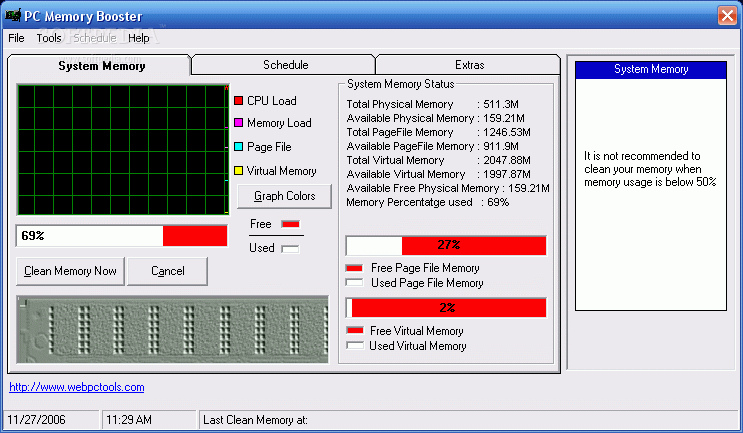Visit the webpctools.com link
The height and width of the screenshot is (433, 743).
tap(77, 387)
